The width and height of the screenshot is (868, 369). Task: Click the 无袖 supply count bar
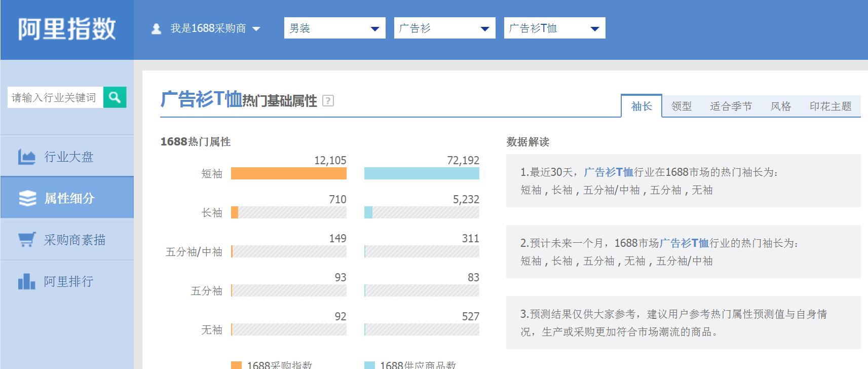tap(422, 329)
